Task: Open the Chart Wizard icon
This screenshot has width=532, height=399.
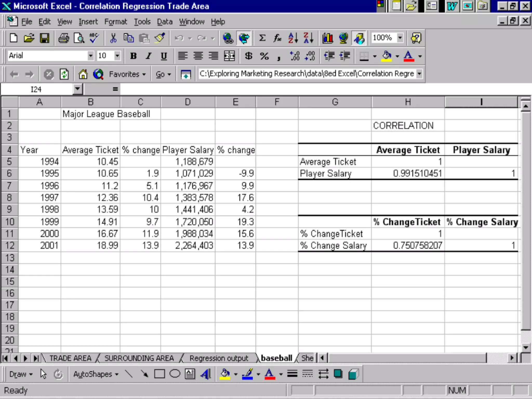Action: [x=328, y=38]
